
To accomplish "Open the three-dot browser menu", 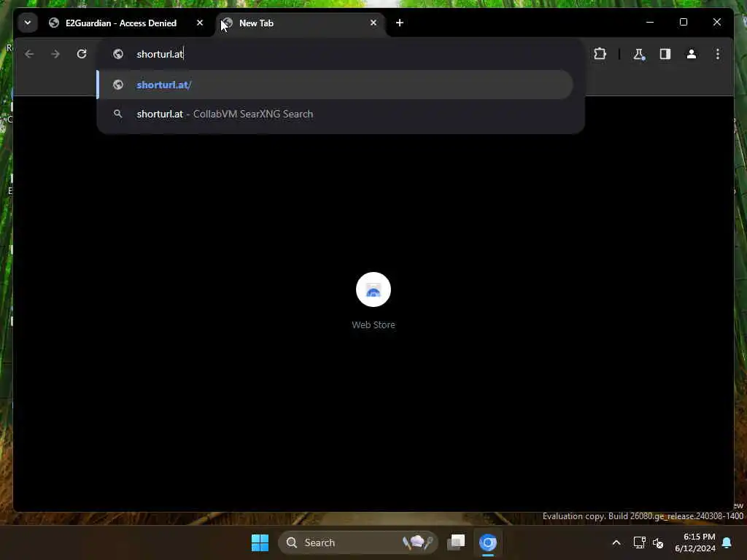I will pos(718,54).
